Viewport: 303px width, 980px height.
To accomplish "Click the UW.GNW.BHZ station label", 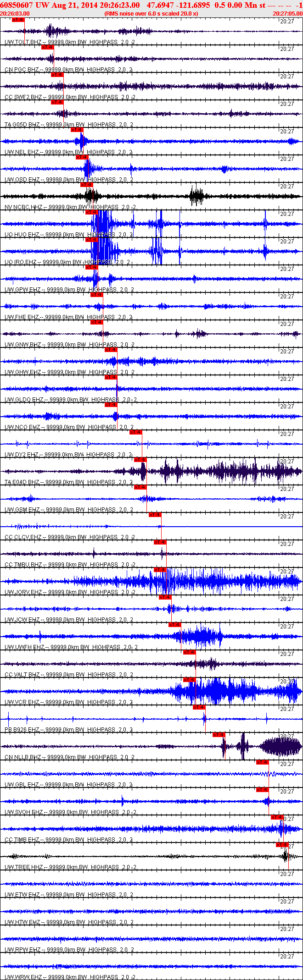I will [22, 345].
